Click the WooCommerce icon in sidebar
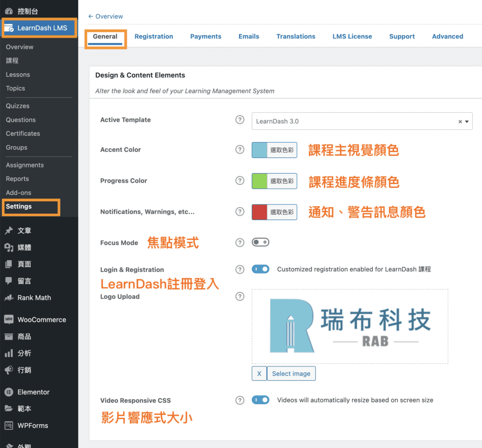This screenshot has height=448, width=482. pos(8,319)
